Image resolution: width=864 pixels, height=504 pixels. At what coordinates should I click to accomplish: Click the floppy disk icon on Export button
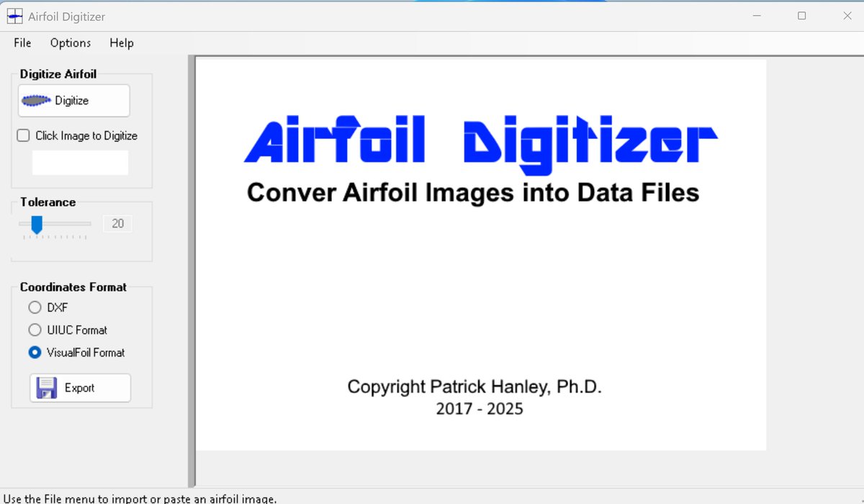click(46, 387)
